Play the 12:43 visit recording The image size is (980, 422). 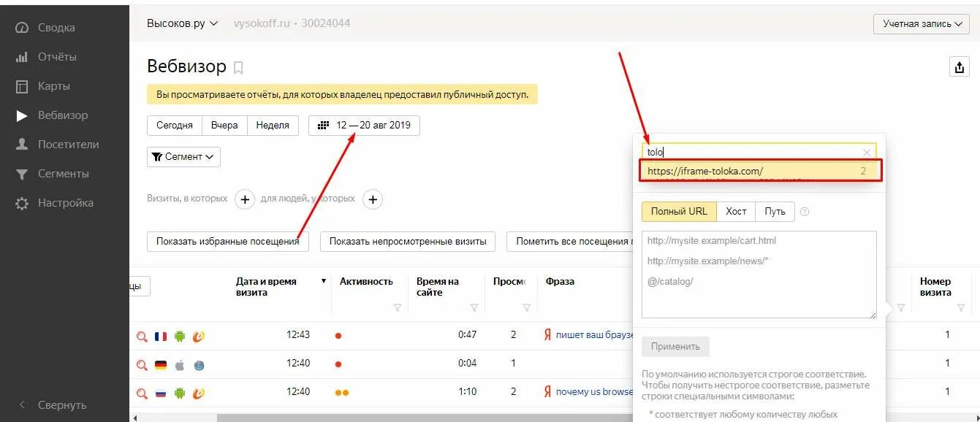click(x=142, y=336)
